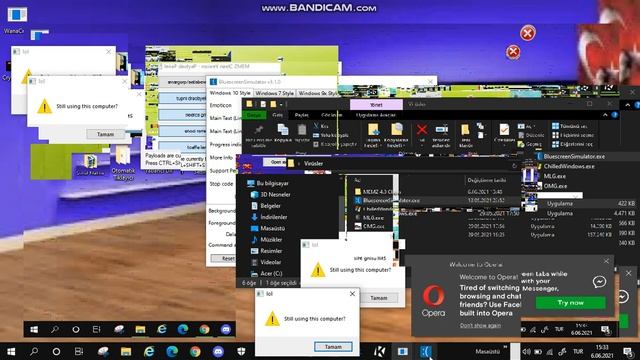Switch to the Görünüm ribbon tab
The image size is (640, 360).
coord(331,115)
